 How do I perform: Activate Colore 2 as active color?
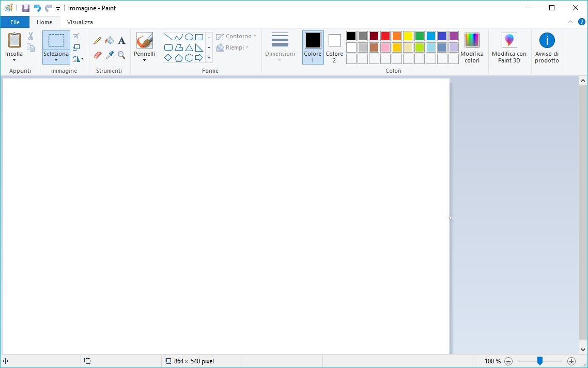click(334, 47)
